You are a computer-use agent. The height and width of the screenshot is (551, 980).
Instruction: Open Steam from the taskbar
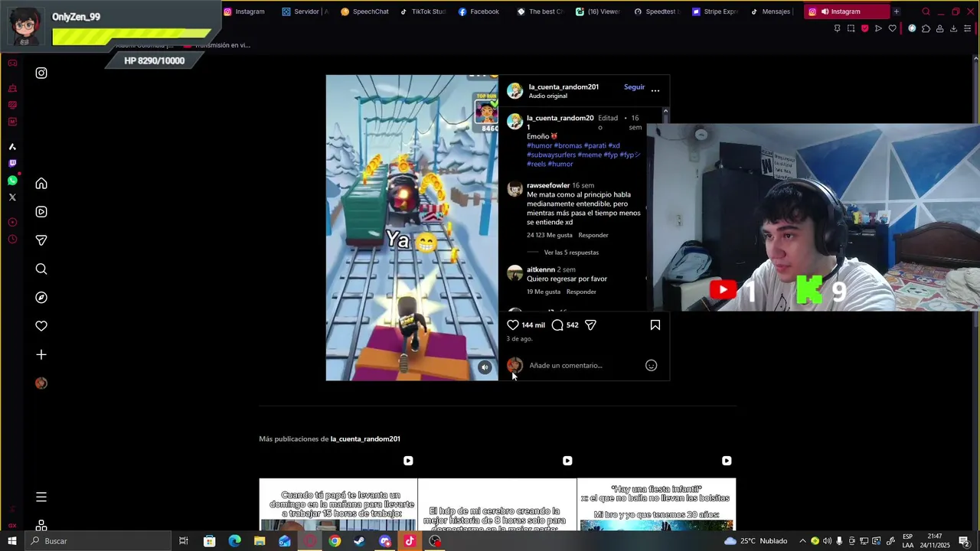[x=359, y=541]
